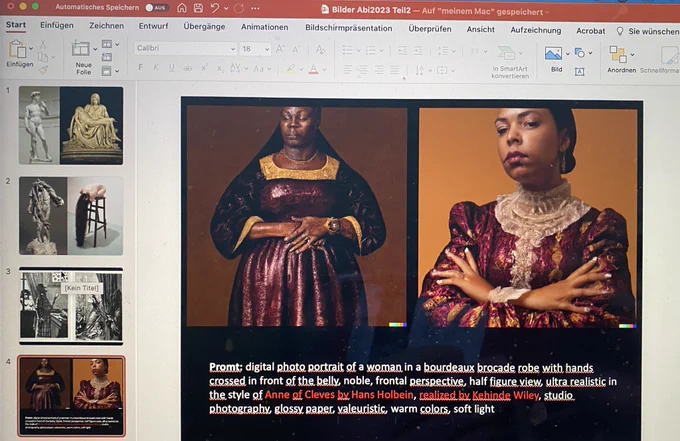Viewport: 680px width, 441px height.
Task: Click the Sie wünschen search field
Action: click(x=647, y=31)
